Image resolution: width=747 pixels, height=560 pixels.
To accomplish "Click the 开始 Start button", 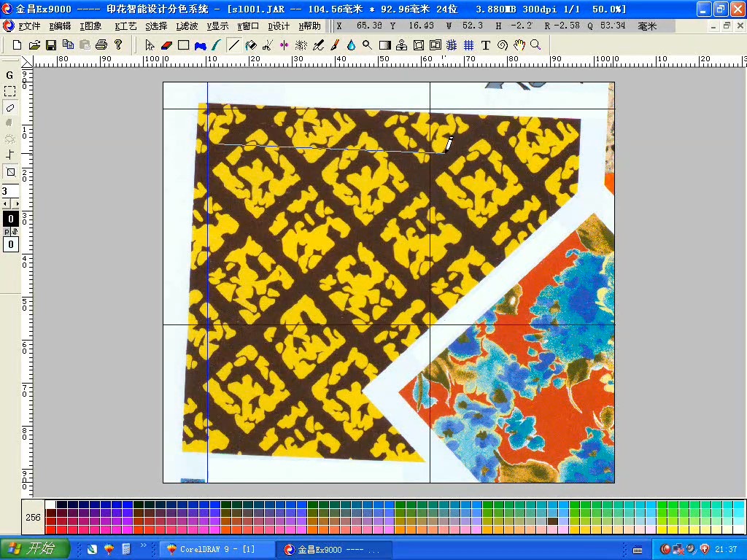I will point(35,548).
